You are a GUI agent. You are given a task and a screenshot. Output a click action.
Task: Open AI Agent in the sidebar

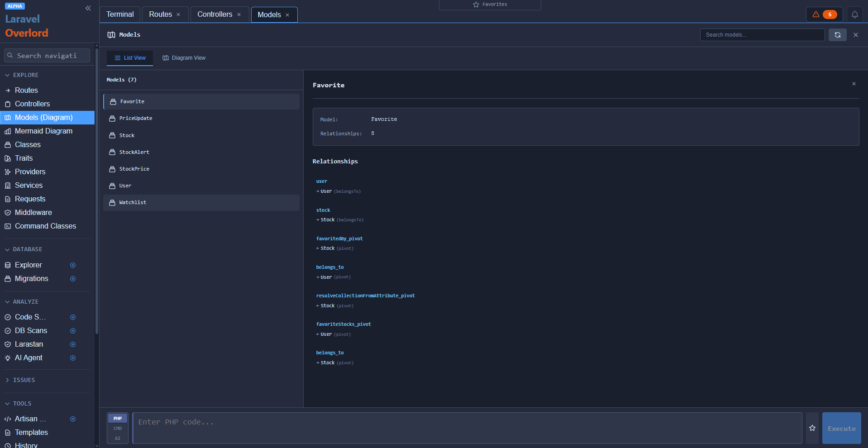(x=29, y=357)
